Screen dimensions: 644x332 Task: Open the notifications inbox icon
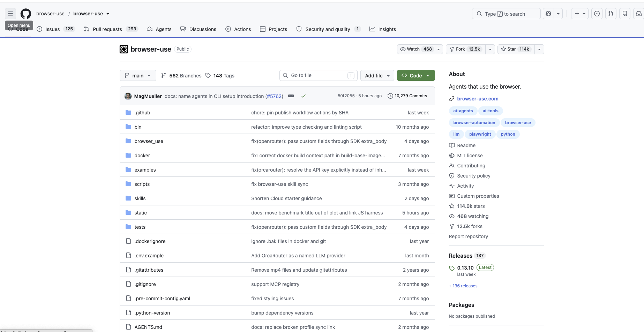pyautogui.click(x=639, y=14)
